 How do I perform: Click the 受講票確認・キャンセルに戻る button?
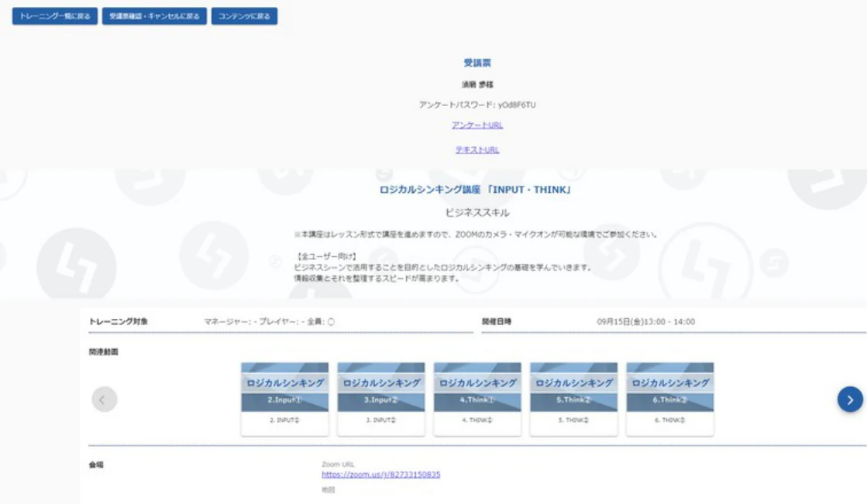click(154, 16)
